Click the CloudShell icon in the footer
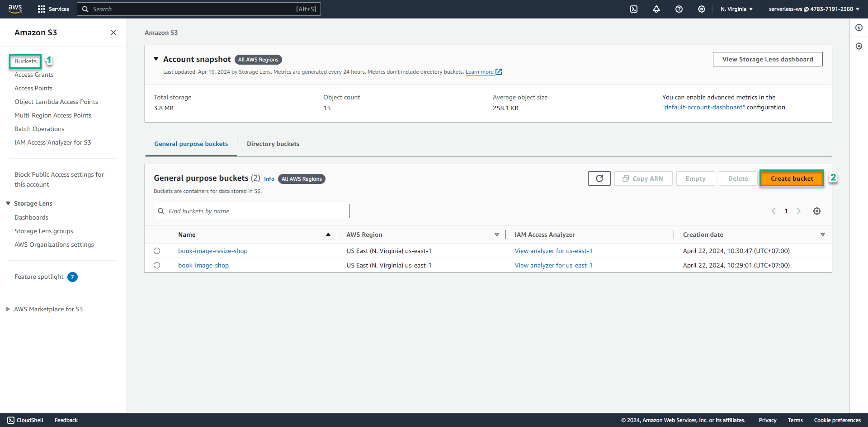868x427 pixels. click(11, 420)
